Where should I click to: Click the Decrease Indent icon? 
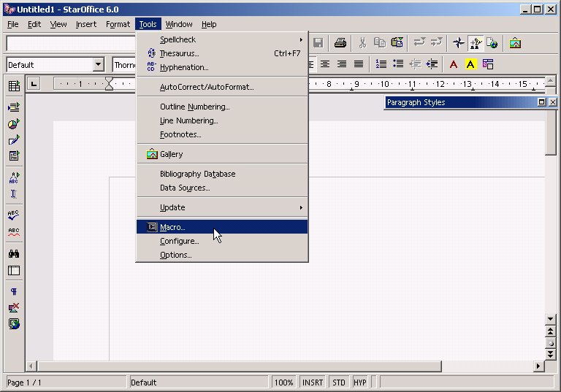415,64
